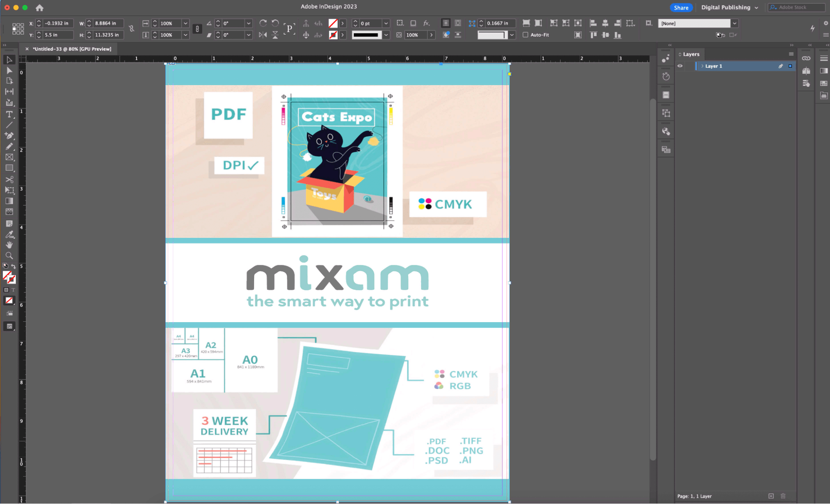Viewport: 830px width, 504px height.
Task: Select the Gradient Swatch tool
Action: [9, 201]
